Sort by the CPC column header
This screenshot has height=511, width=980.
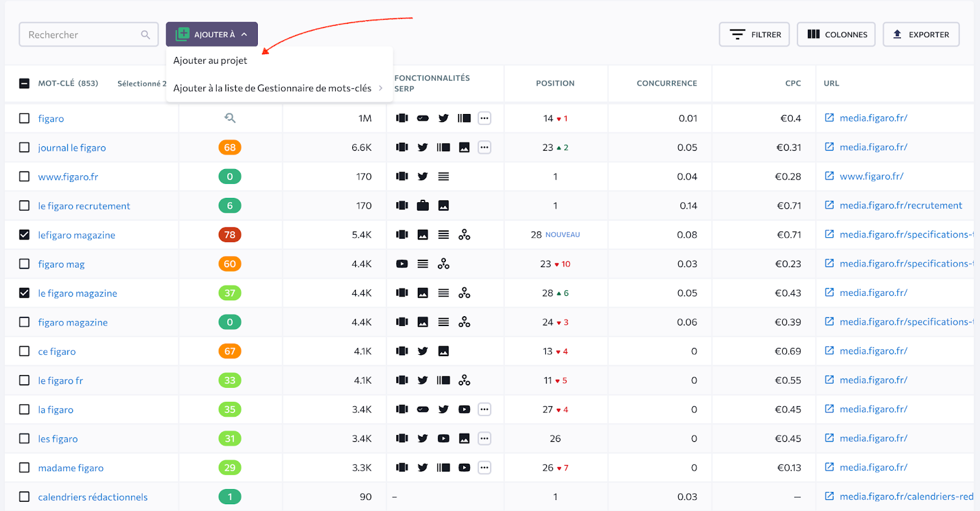793,83
